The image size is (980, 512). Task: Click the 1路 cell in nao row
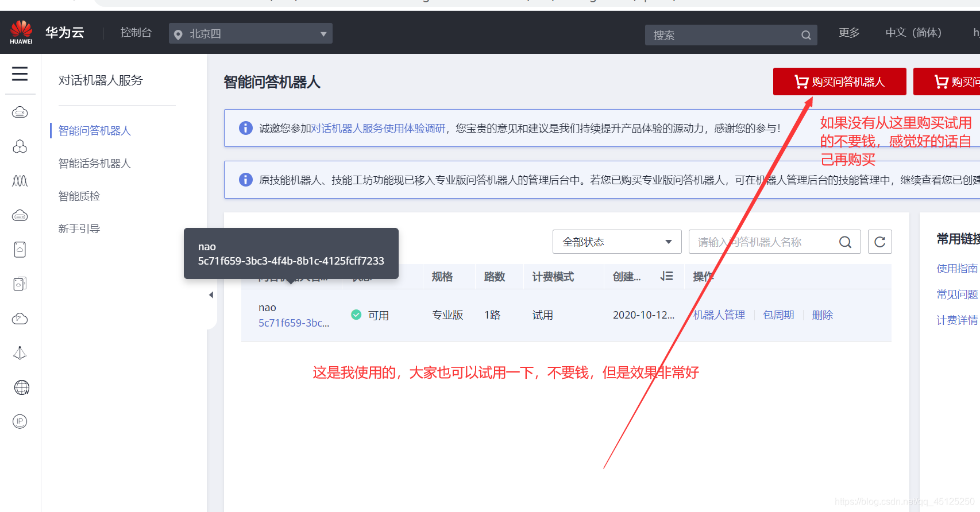click(492, 315)
